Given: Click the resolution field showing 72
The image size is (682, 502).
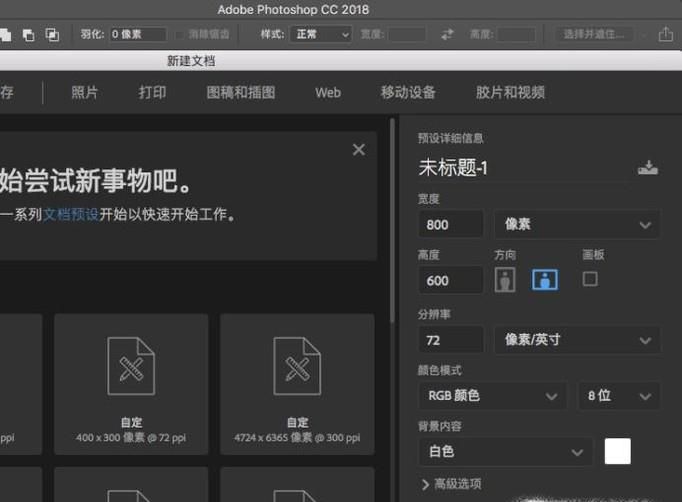Looking at the screenshot, I should click(x=451, y=340).
